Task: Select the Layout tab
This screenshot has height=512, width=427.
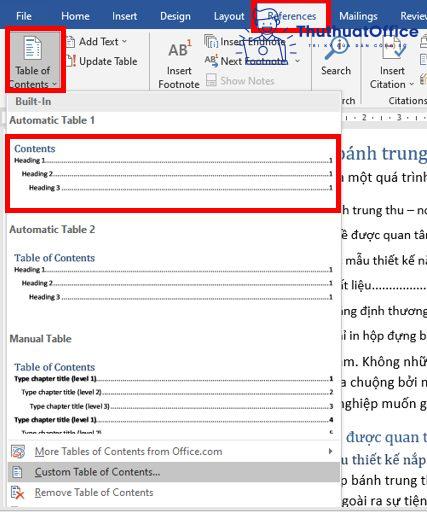Action: tap(229, 16)
